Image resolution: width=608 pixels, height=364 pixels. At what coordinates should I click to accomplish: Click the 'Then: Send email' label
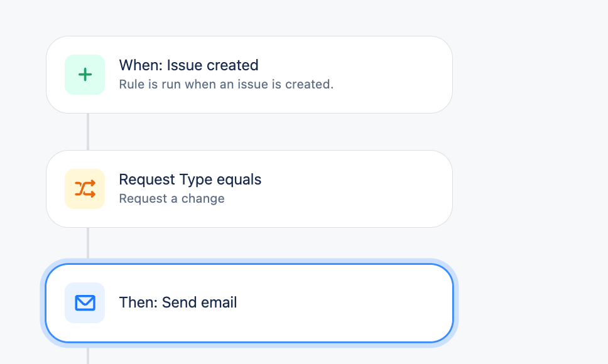(x=178, y=302)
